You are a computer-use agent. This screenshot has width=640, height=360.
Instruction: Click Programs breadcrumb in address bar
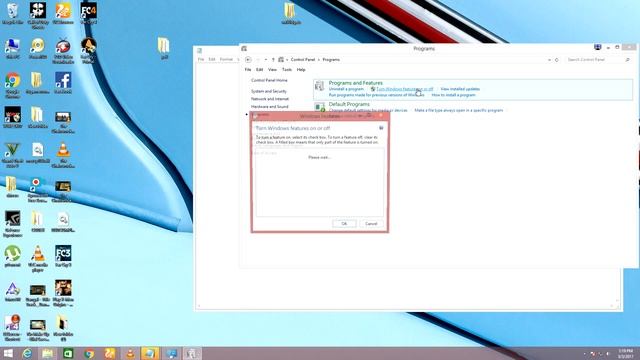tap(331, 60)
